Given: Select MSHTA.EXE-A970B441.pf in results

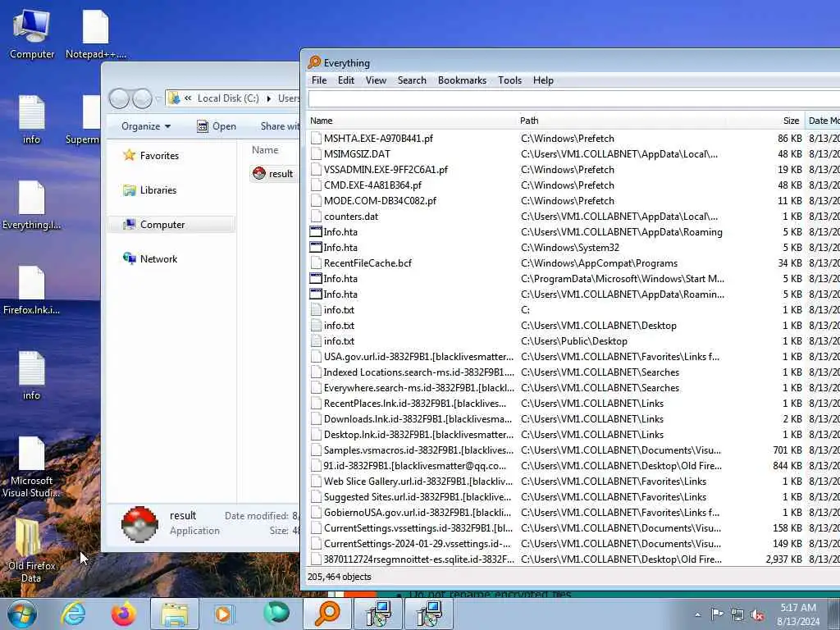Looking at the screenshot, I should pos(378,138).
